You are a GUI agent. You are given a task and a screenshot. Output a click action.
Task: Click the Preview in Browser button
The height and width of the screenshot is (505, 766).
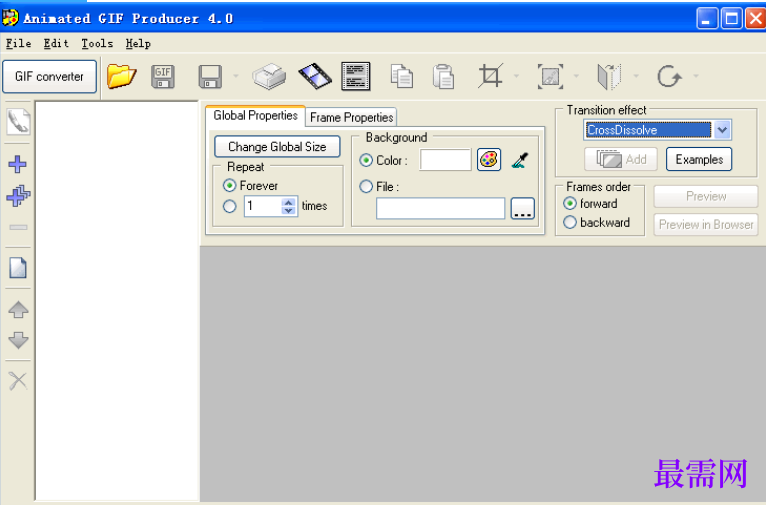click(x=706, y=225)
